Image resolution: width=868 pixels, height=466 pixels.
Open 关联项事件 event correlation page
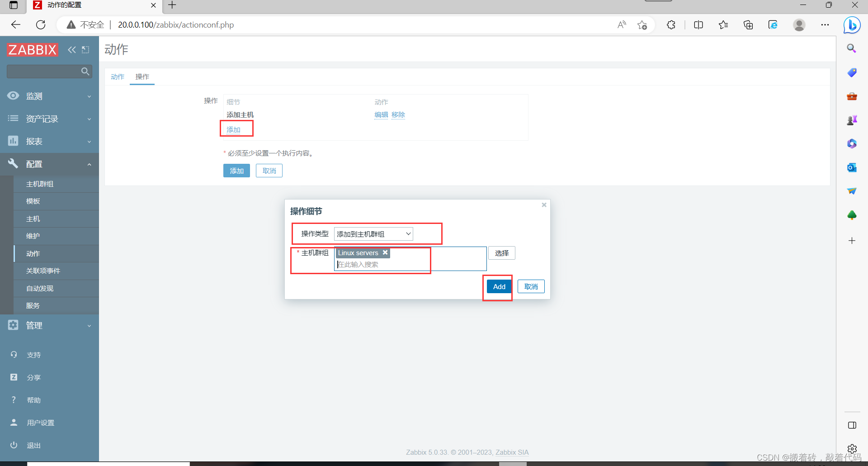click(43, 271)
